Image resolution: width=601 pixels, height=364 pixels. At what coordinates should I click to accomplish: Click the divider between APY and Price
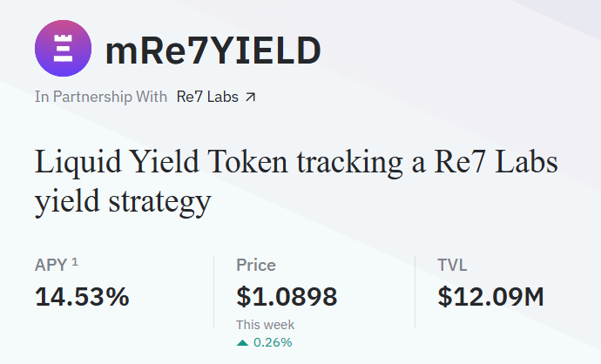point(213,292)
